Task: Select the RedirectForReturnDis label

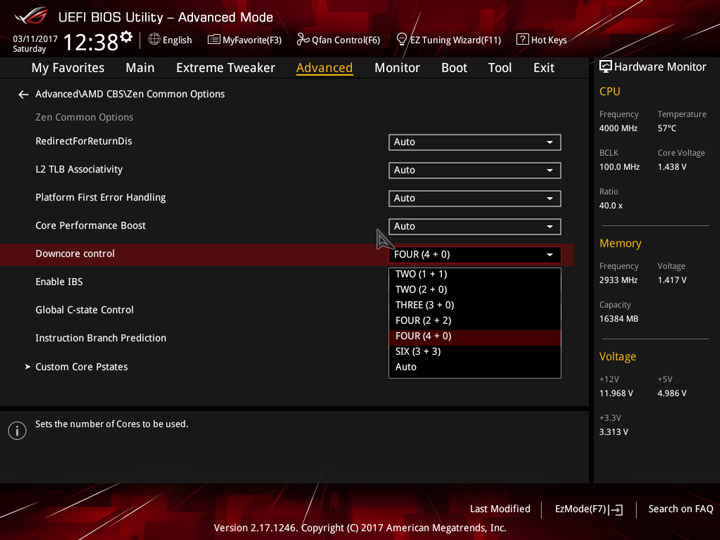Action: [x=84, y=141]
